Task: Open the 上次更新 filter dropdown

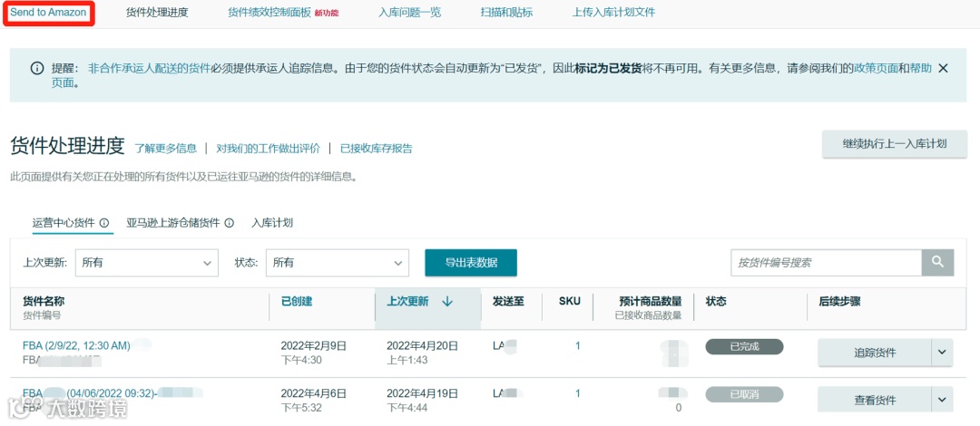Action: 147,263
